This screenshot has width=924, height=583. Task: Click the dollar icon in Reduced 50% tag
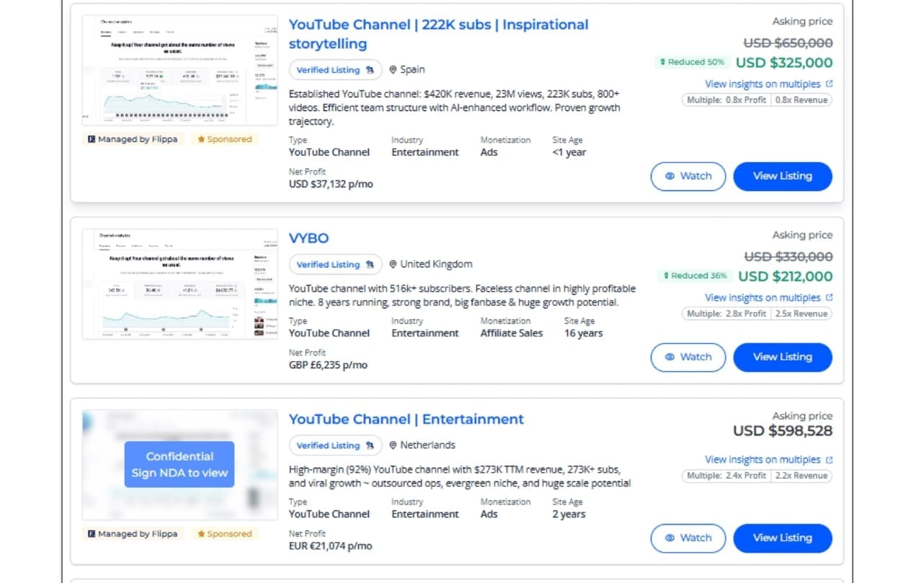[x=662, y=62]
